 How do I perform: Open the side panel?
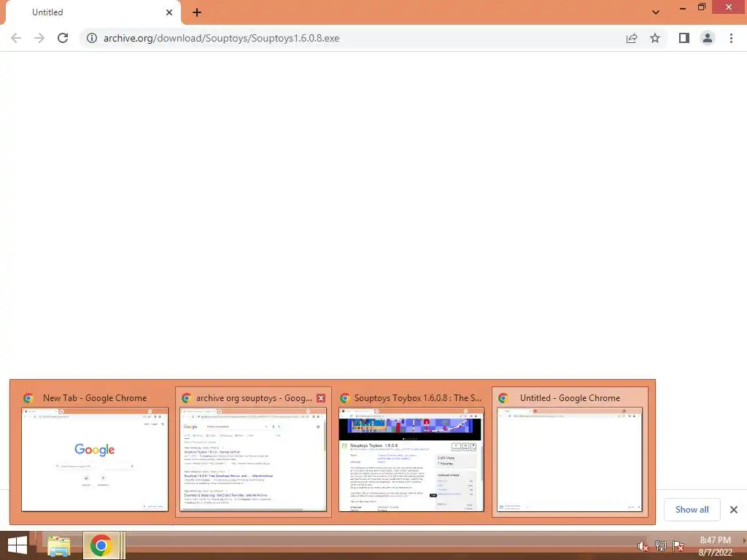[684, 38]
